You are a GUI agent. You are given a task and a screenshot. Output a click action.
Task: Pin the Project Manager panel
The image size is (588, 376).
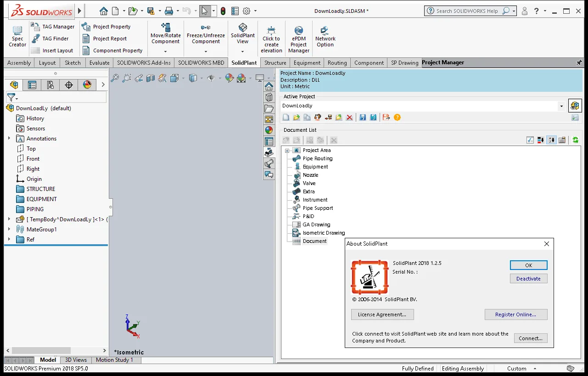click(579, 62)
